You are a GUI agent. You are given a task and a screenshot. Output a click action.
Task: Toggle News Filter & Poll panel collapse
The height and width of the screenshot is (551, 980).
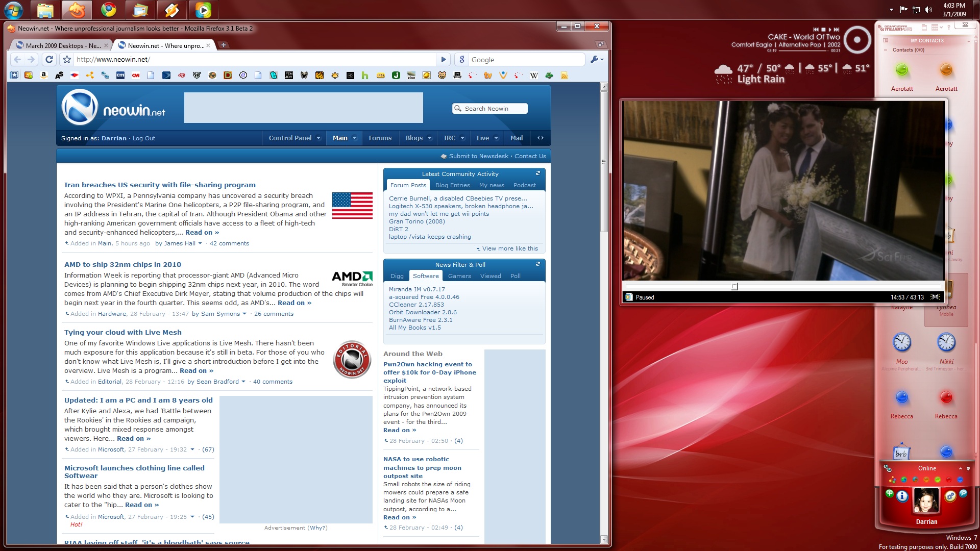point(537,264)
